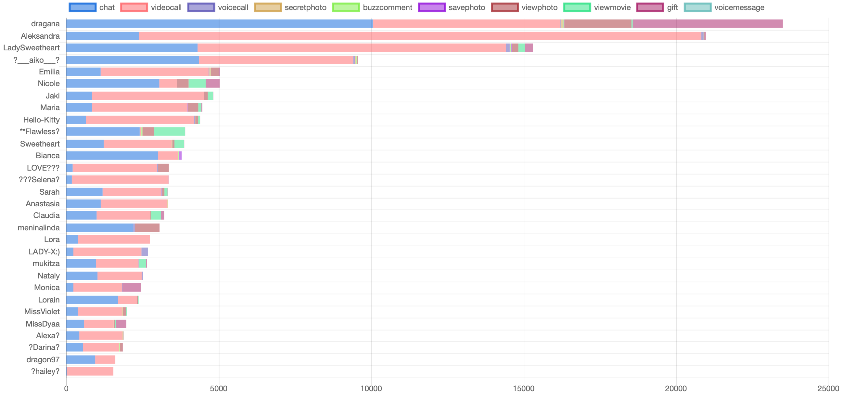Click the 'Monica' axis label
This screenshot has width=868, height=412.
tap(47, 288)
